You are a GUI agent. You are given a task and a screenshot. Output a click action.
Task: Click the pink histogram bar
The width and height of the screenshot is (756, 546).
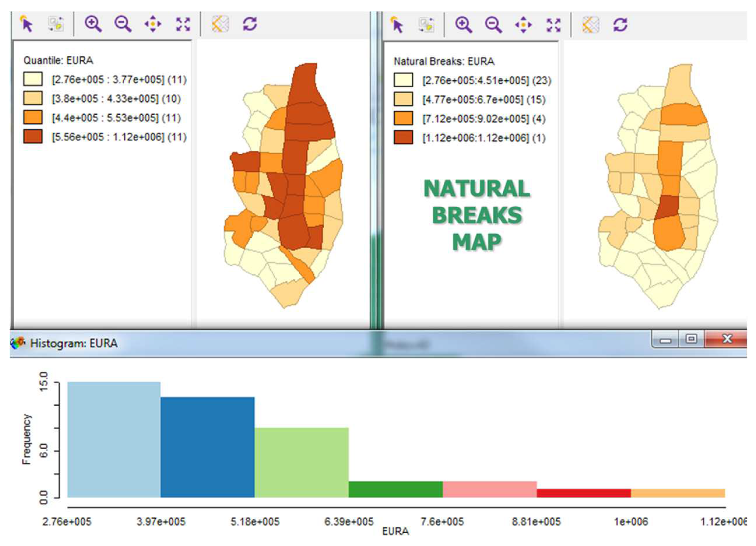tap(489, 489)
